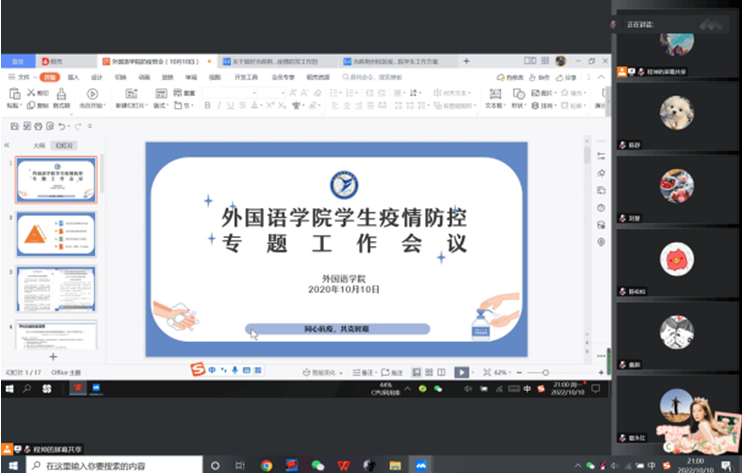Toggle Italic formatting in the ribbon
Viewport: 742px width, 473px height.
220,105
